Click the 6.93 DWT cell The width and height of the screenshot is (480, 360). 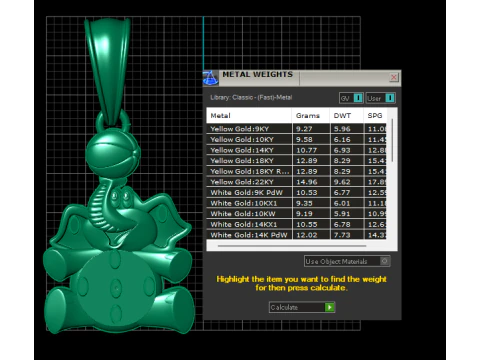click(x=347, y=150)
